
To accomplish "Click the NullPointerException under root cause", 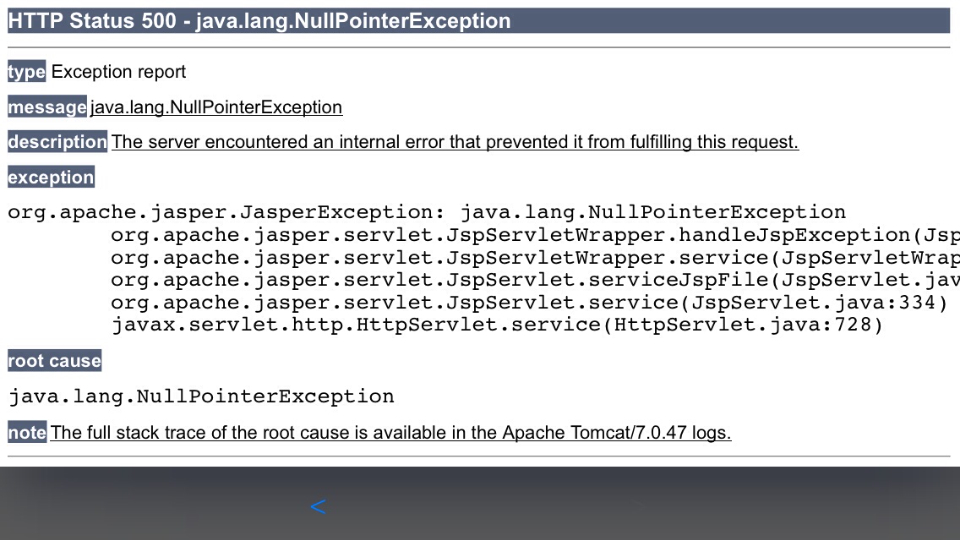I will click(x=201, y=396).
